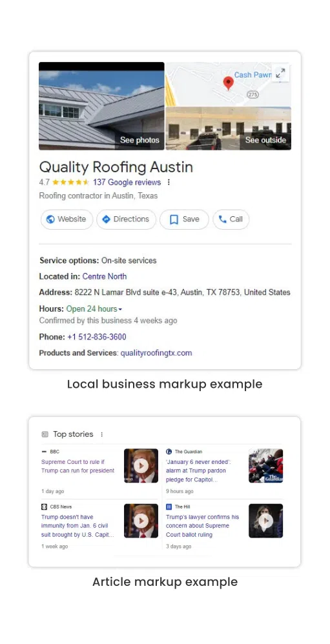Expand the map with the fullscreen arrows icon
This screenshot has width=330, height=644.
point(281,73)
